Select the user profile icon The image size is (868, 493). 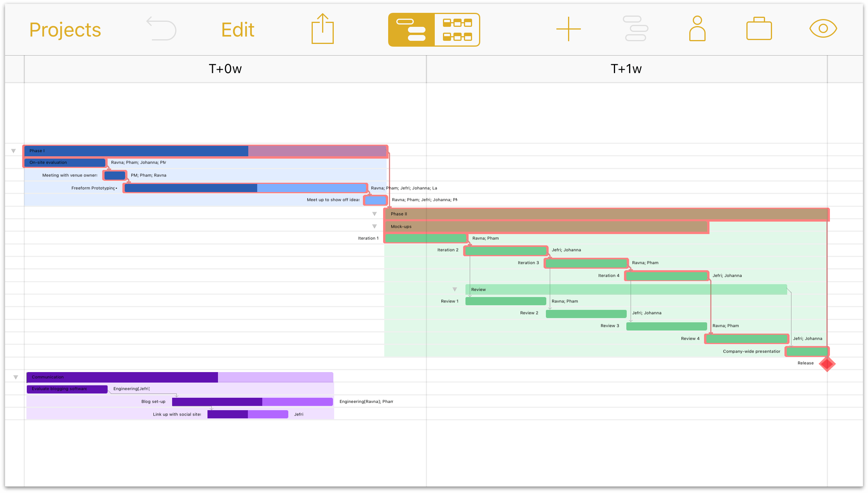pyautogui.click(x=696, y=29)
